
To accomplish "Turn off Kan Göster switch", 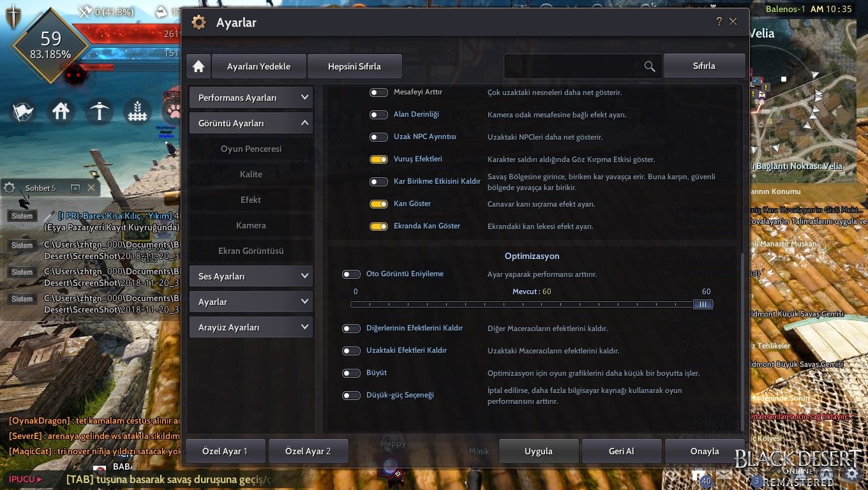I will point(378,204).
